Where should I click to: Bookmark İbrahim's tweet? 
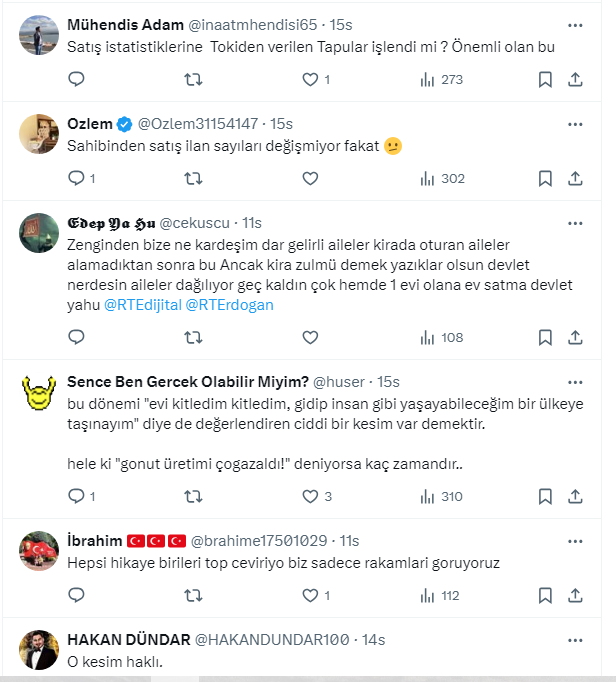tap(544, 595)
